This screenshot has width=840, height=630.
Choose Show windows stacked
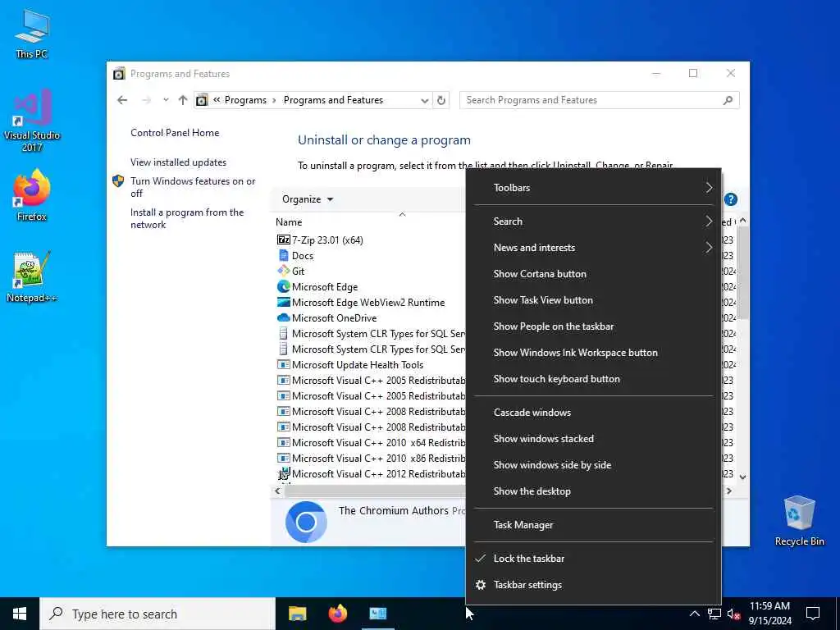coord(594,439)
